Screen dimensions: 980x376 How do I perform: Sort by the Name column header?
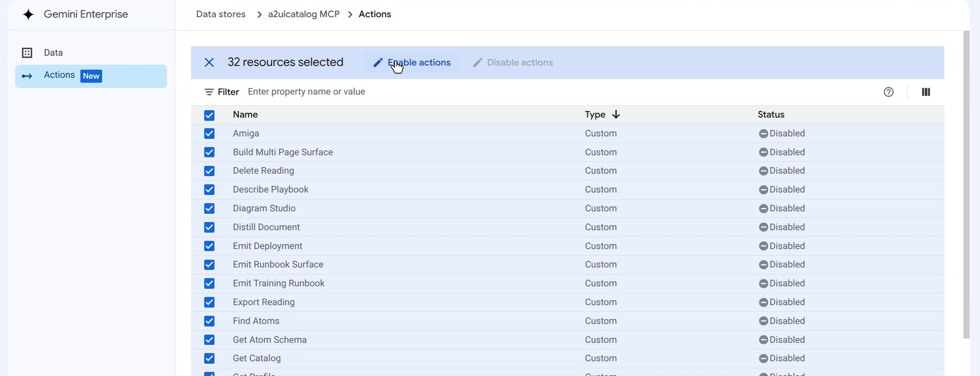tap(245, 115)
